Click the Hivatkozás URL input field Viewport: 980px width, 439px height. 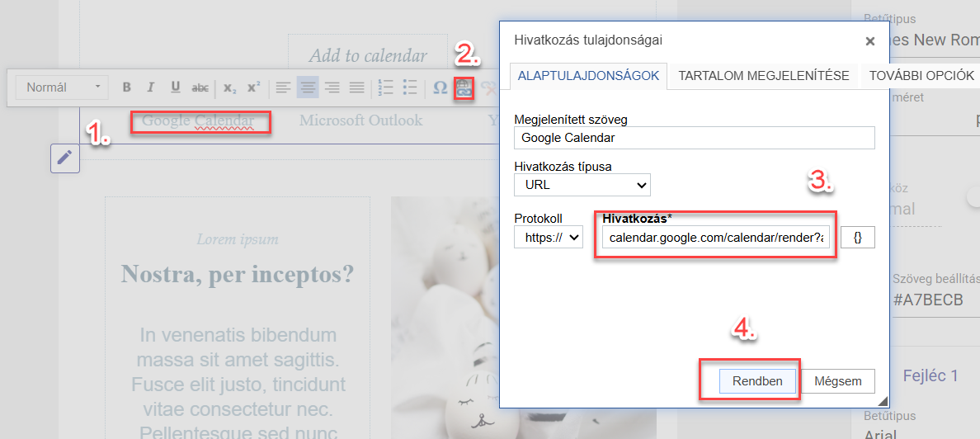click(716, 238)
